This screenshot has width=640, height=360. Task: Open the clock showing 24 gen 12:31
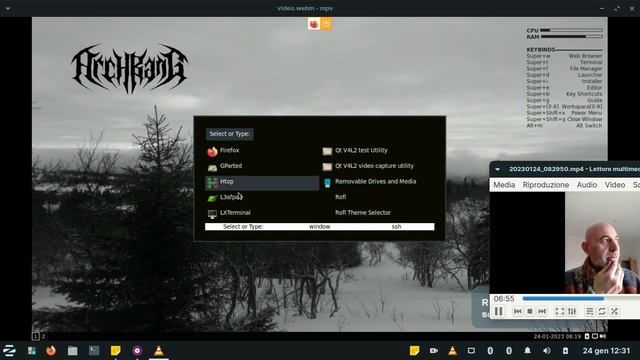point(606,351)
